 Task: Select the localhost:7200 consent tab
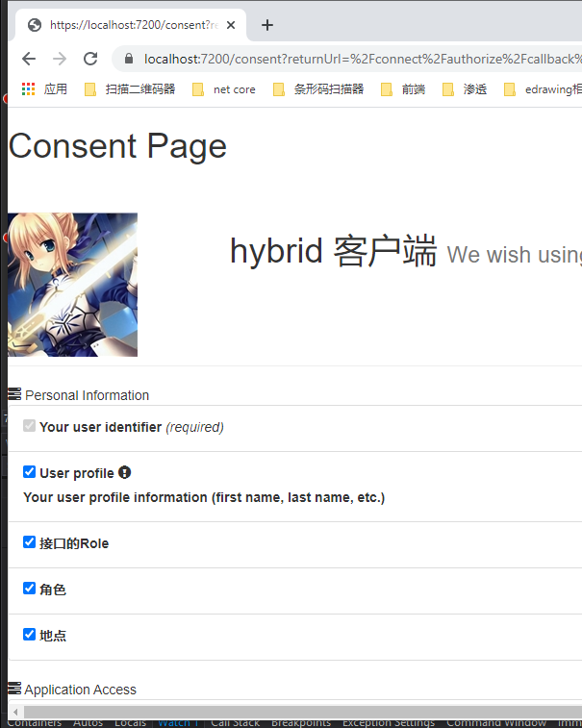point(131,25)
